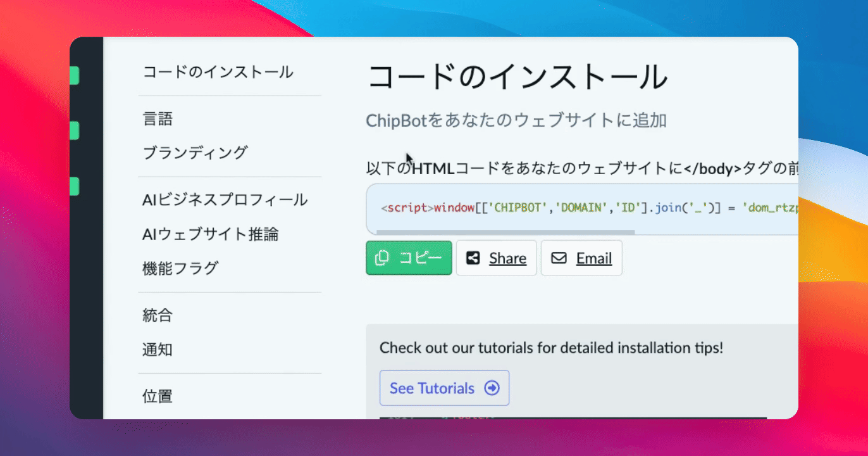Click the copy icon on コピー button
Image resolution: width=868 pixels, height=456 pixels.
point(382,258)
